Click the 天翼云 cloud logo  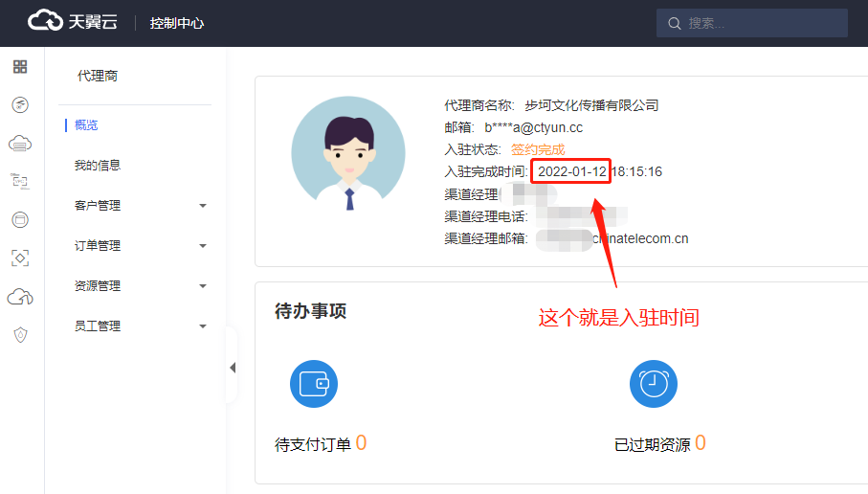tap(73, 22)
